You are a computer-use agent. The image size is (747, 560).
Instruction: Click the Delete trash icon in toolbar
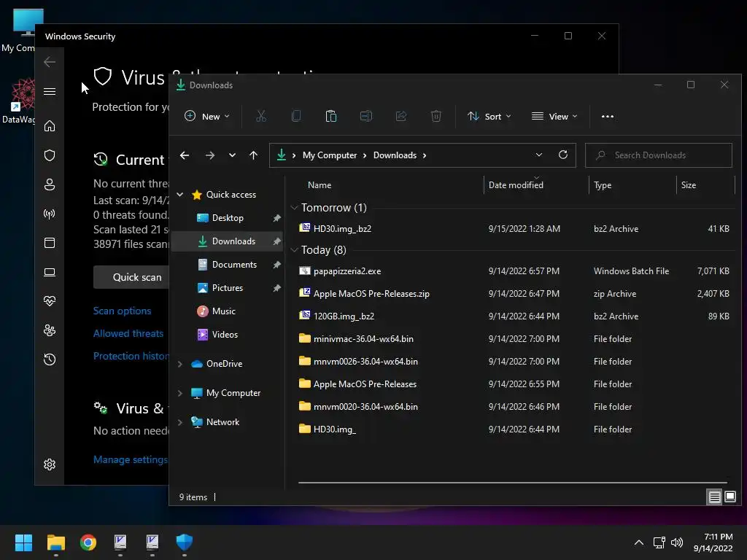coord(436,116)
